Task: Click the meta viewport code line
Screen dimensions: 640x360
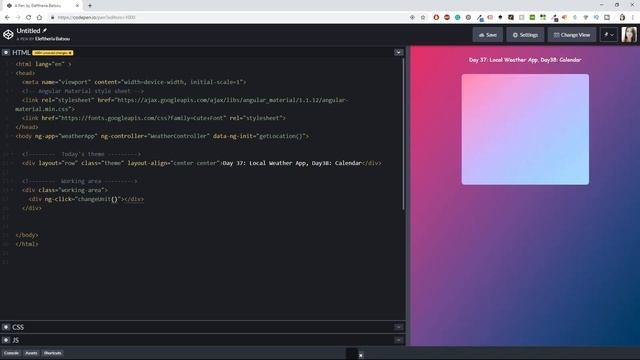Action: tap(134, 82)
